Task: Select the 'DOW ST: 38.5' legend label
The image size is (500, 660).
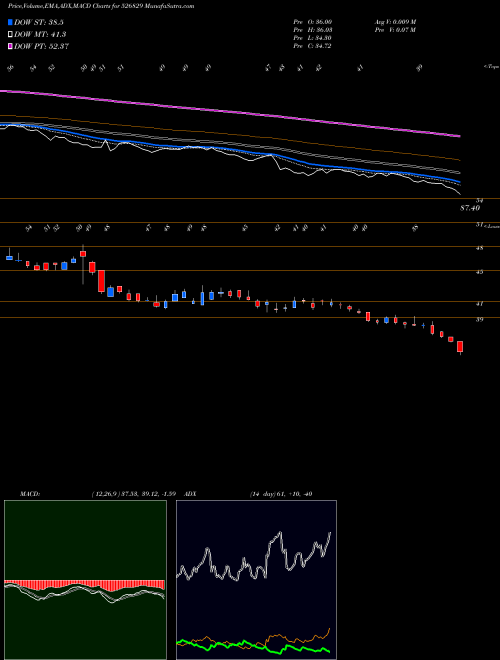Action: [39, 23]
